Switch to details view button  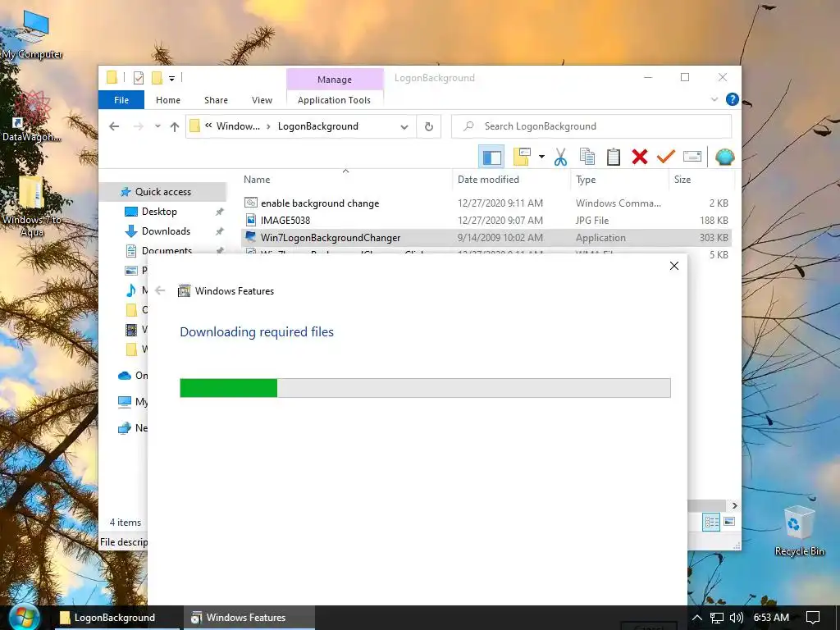[711, 522]
